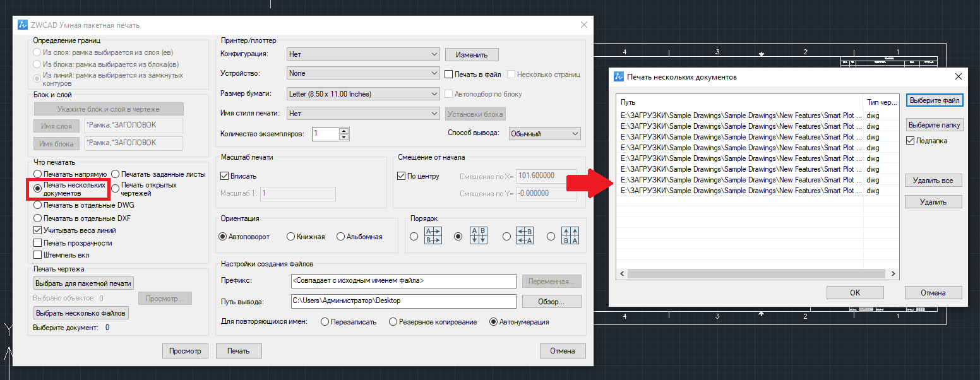Click 'Просмотр' button at dialog bottom
The height and width of the screenshot is (380, 980).
pyautogui.click(x=185, y=351)
